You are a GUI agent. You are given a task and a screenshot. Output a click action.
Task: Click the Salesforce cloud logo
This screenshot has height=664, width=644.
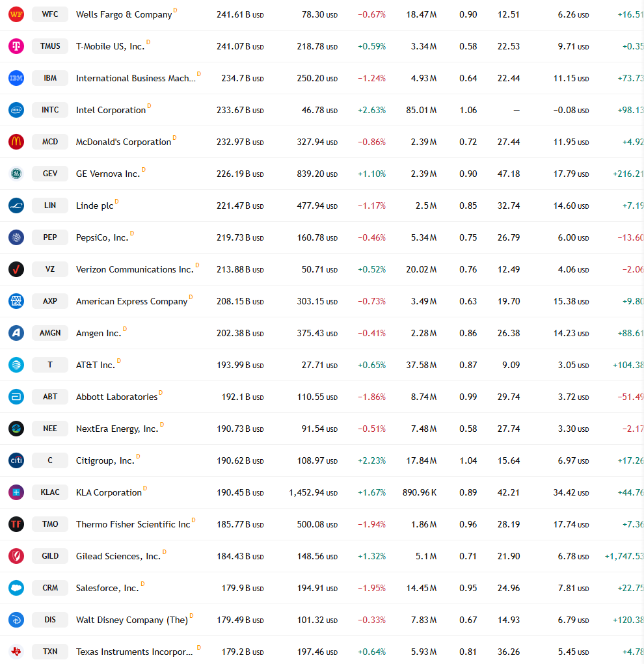(x=16, y=588)
